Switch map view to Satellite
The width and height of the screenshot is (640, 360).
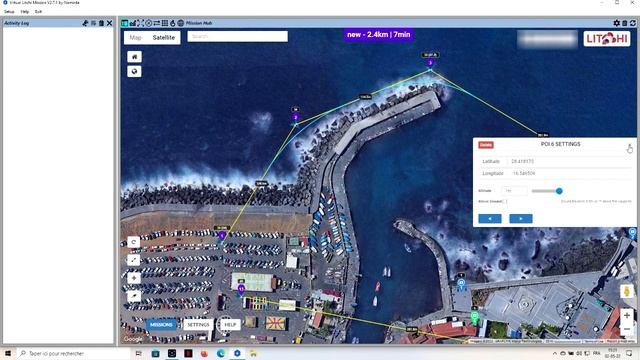(x=164, y=38)
